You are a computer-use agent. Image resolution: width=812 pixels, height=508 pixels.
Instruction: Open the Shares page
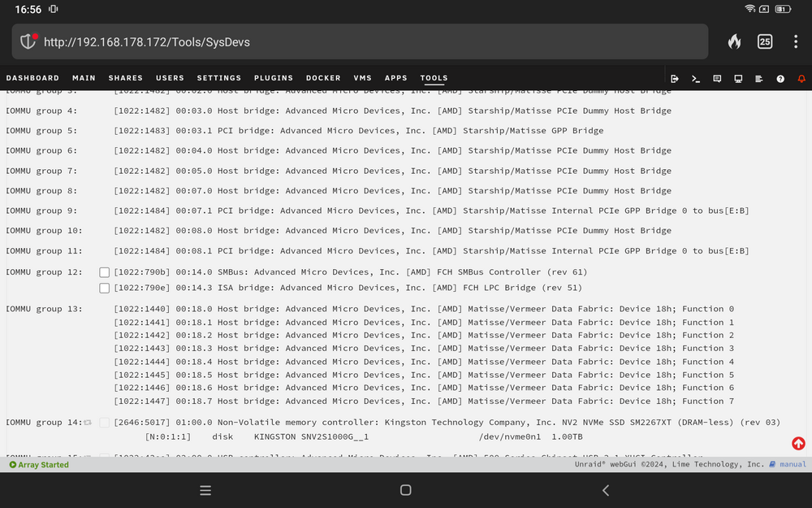(125, 78)
